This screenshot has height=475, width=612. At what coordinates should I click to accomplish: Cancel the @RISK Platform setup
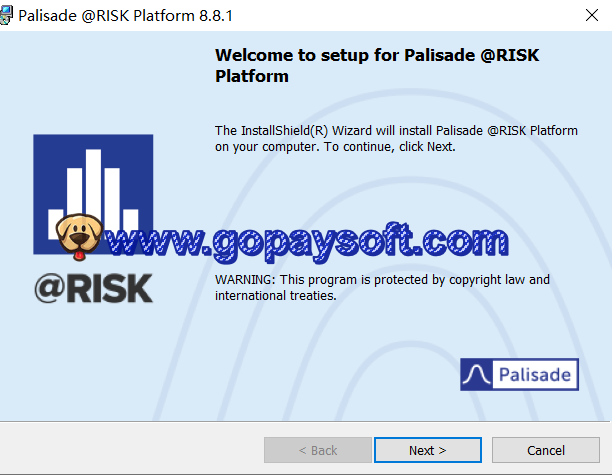pyautogui.click(x=545, y=450)
